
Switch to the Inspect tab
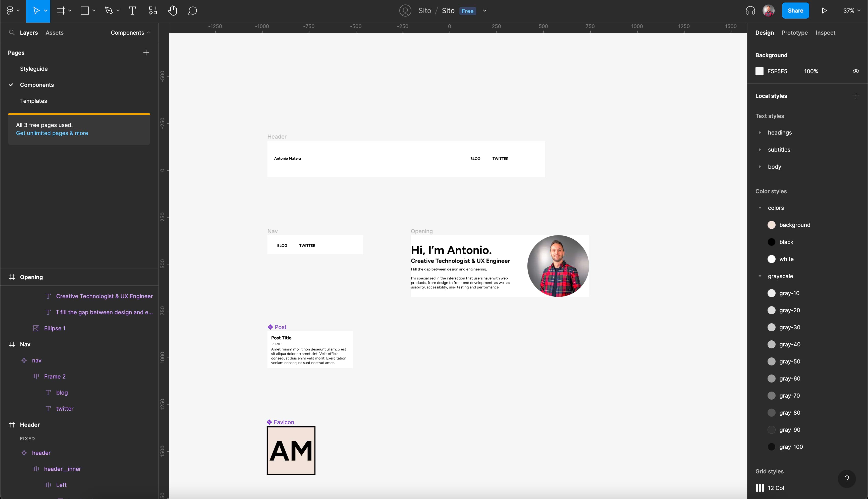pyautogui.click(x=825, y=32)
